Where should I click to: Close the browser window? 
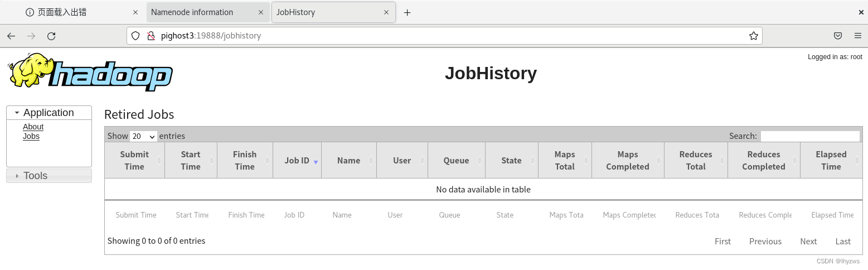861,12
